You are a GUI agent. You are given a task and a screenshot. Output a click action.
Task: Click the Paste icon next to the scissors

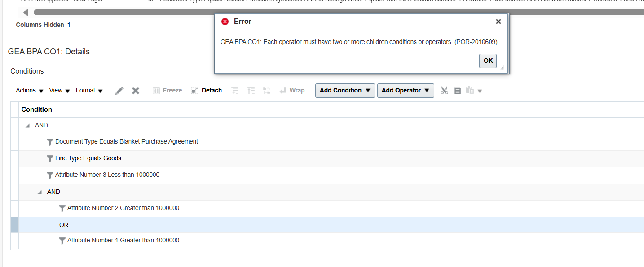click(x=470, y=90)
